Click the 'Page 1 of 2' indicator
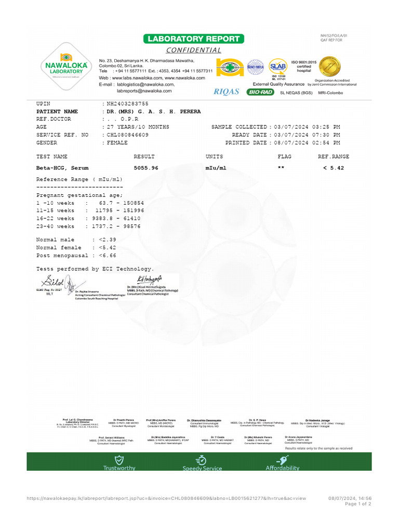The width and height of the screenshot is (399, 532). pyautogui.click(x=358, y=504)
